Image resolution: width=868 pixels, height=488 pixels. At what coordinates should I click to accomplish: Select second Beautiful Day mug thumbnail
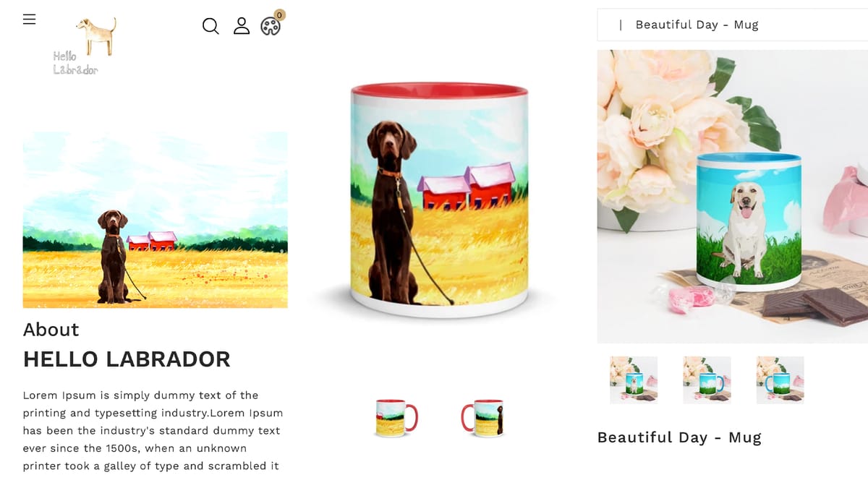point(707,380)
